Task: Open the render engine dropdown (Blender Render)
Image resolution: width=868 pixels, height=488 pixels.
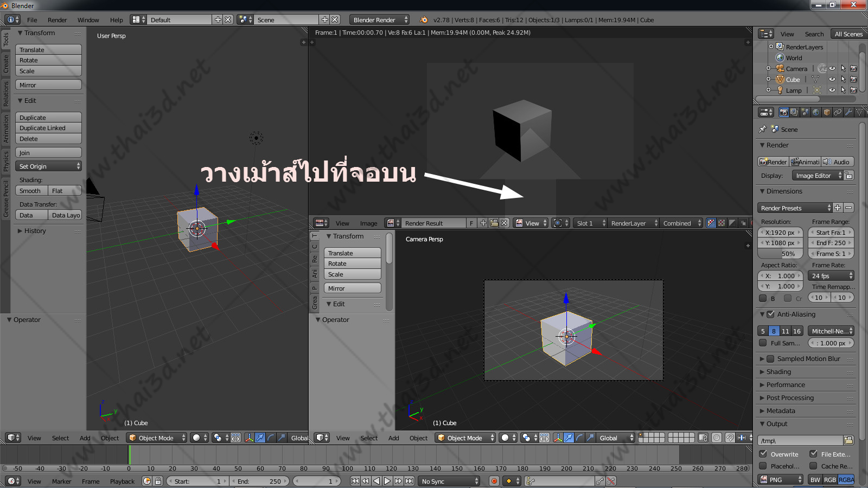Action: [x=379, y=20]
